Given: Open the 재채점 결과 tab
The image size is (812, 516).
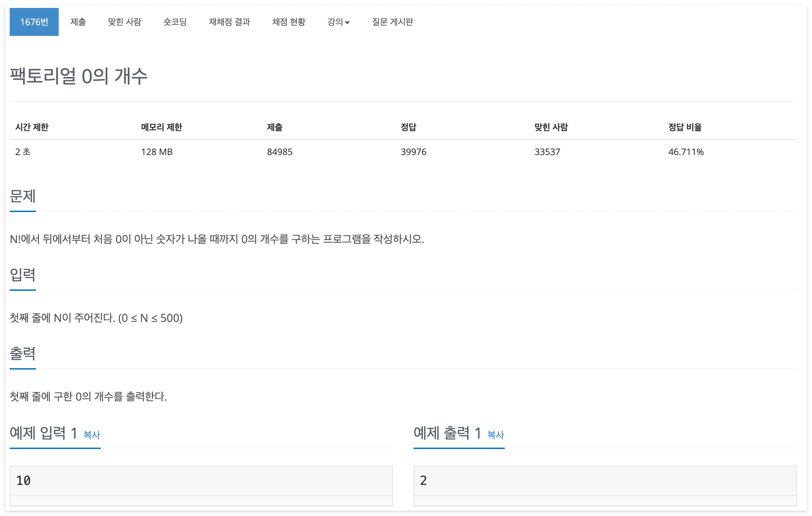Looking at the screenshot, I should 229,22.
